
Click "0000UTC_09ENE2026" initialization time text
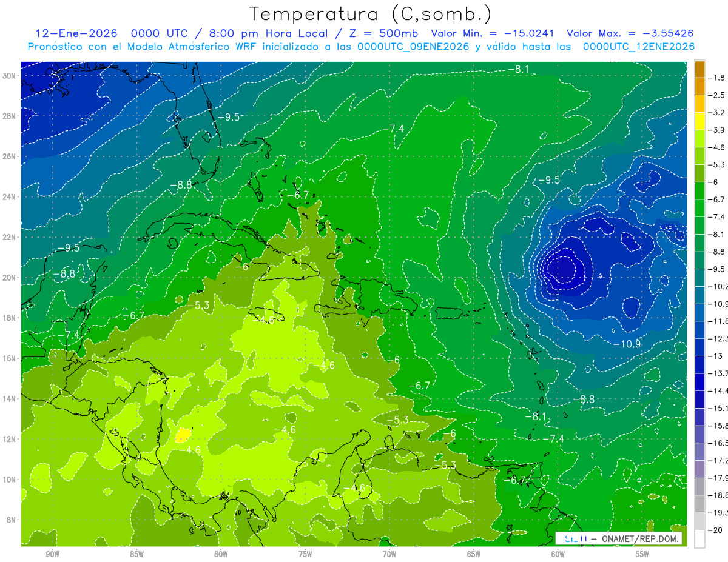pyautogui.click(x=413, y=47)
